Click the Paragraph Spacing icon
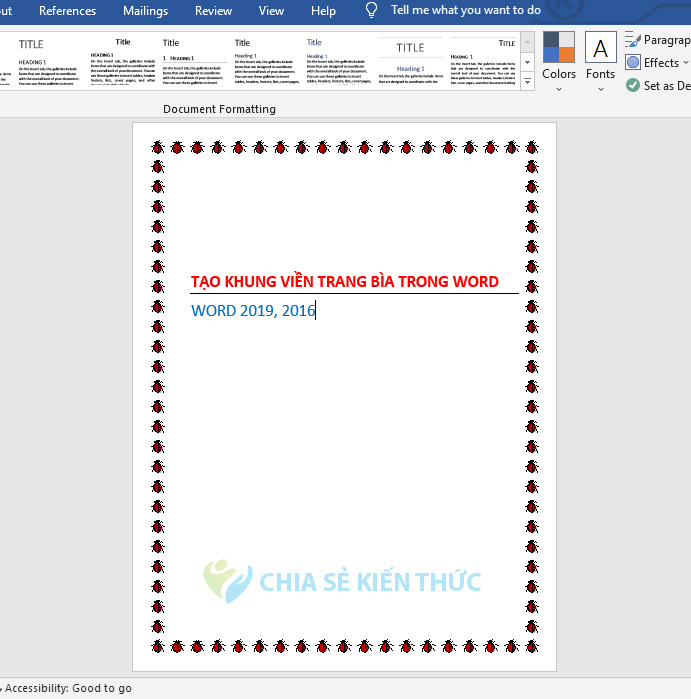 point(633,40)
